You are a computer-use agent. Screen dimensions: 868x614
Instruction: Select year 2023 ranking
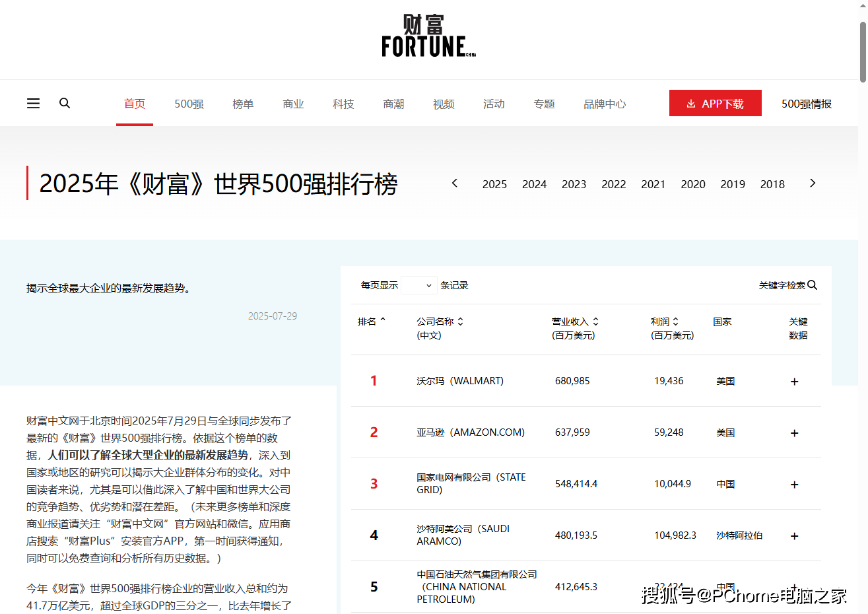574,184
